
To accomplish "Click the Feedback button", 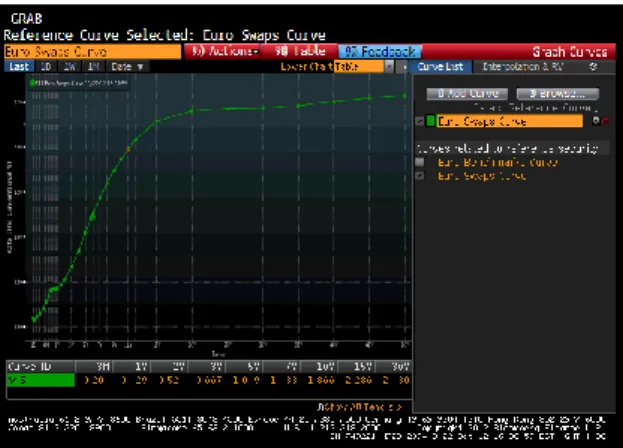I will [x=379, y=51].
